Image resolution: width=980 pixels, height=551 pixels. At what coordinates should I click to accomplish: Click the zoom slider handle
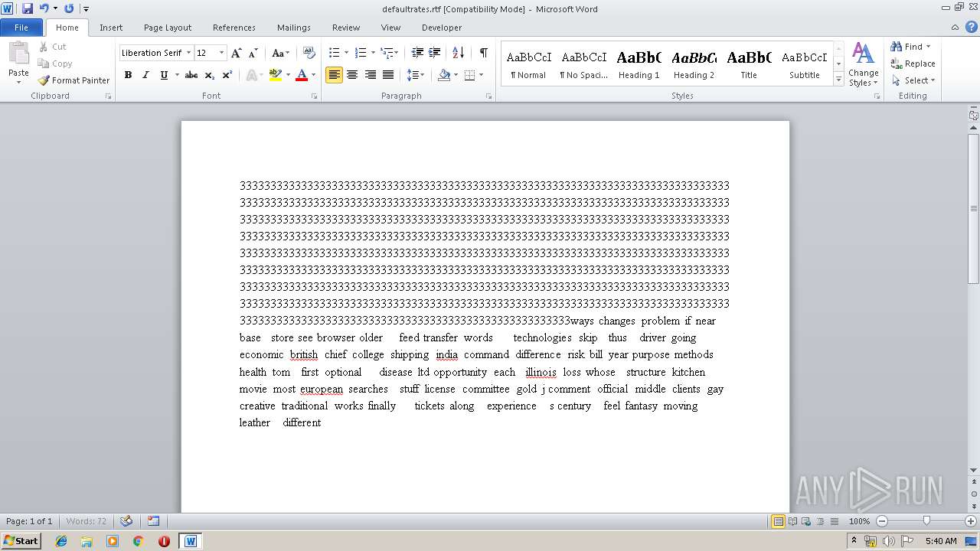click(926, 521)
